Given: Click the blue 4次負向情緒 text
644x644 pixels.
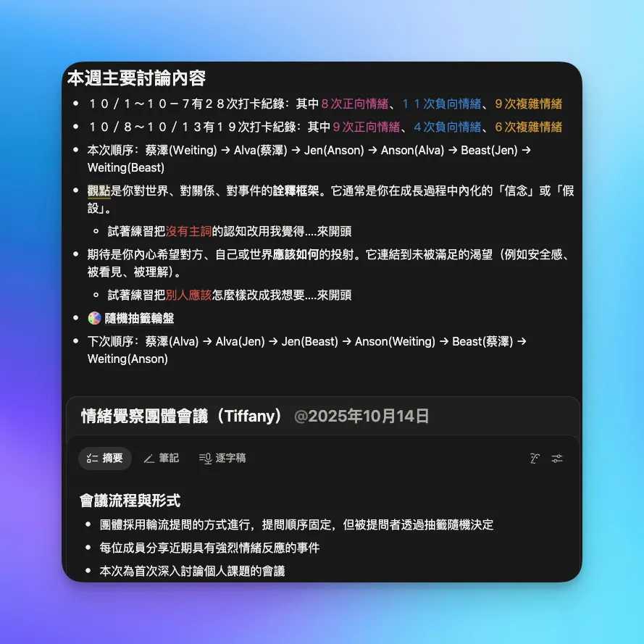Looking at the screenshot, I should coord(447,127).
